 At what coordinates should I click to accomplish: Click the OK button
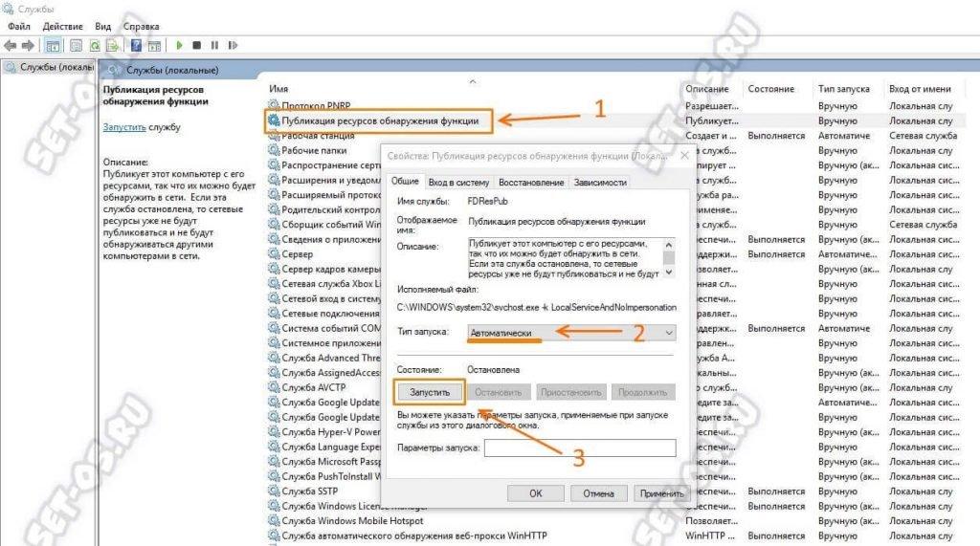pos(536,492)
